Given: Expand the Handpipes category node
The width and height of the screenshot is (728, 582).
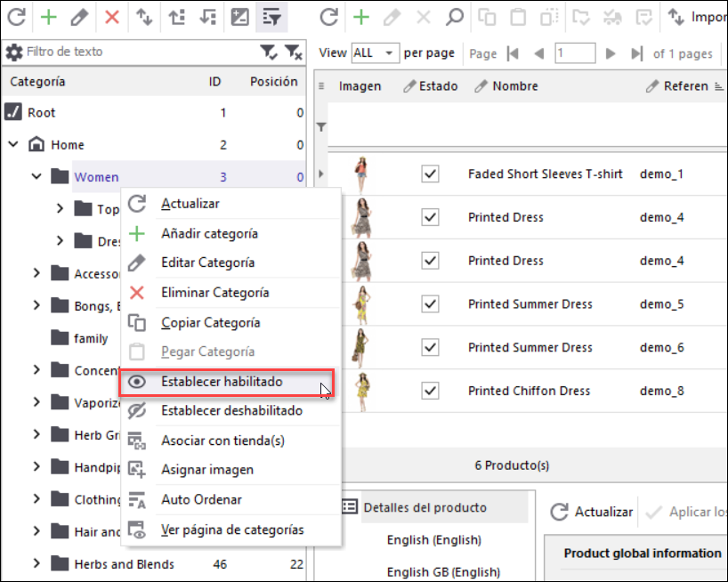Looking at the screenshot, I should [36, 466].
